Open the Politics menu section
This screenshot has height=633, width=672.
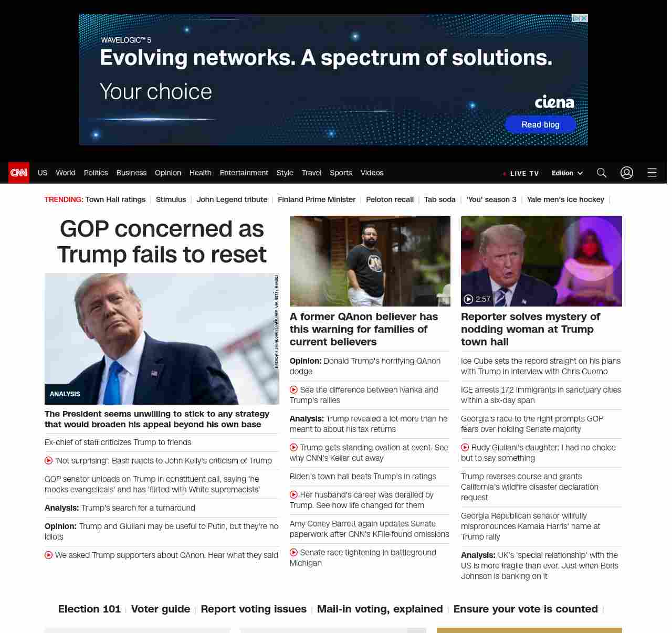point(96,173)
